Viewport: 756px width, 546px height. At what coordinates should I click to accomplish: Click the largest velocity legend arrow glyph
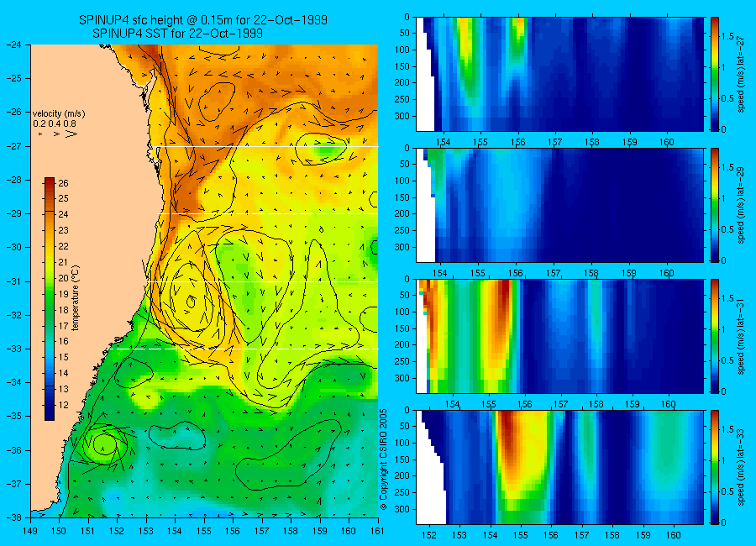point(71,134)
